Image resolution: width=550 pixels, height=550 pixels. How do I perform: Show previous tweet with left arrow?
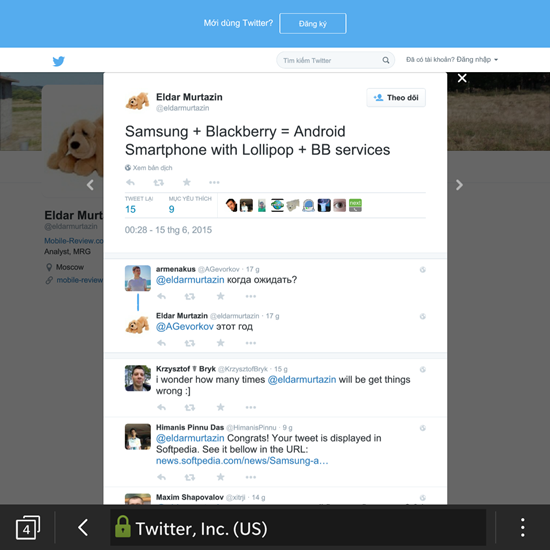pos(90,185)
